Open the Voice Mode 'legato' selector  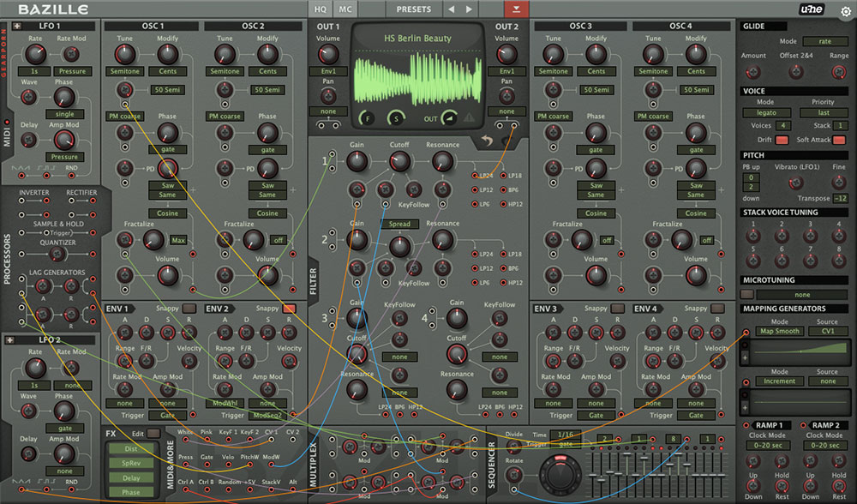click(765, 113)
